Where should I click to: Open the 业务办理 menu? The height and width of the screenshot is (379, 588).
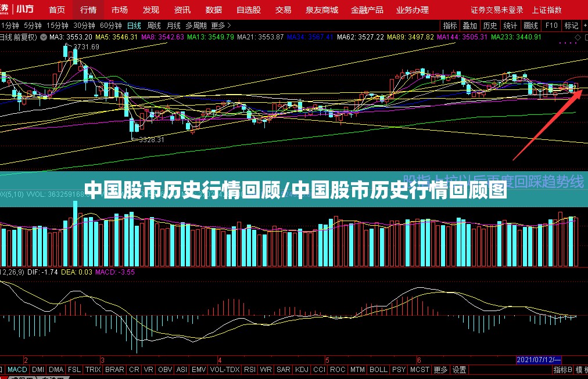point(413,10)
